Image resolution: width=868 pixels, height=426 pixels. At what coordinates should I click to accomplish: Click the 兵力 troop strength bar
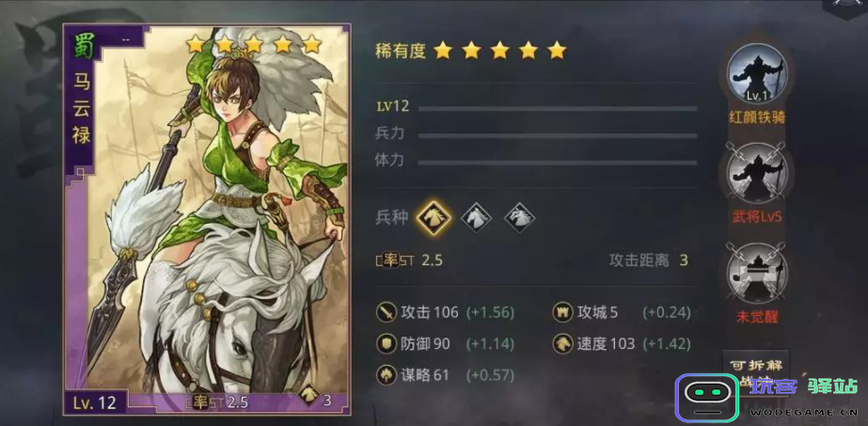pyautogui.click(x=558, y=135)
